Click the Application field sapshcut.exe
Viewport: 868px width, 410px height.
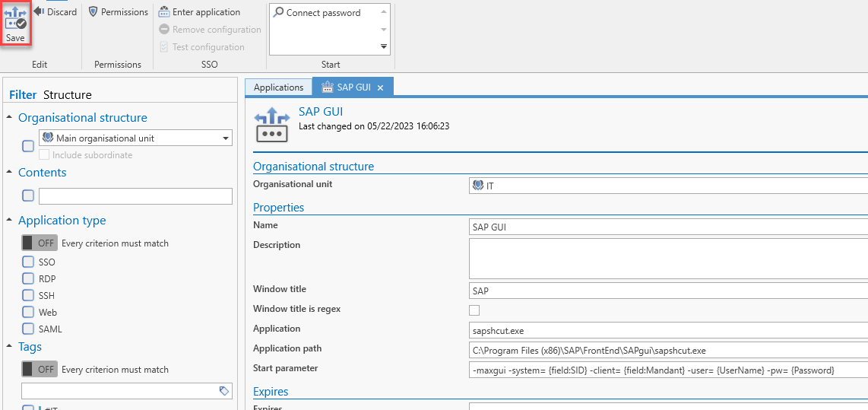coord(668,331)
